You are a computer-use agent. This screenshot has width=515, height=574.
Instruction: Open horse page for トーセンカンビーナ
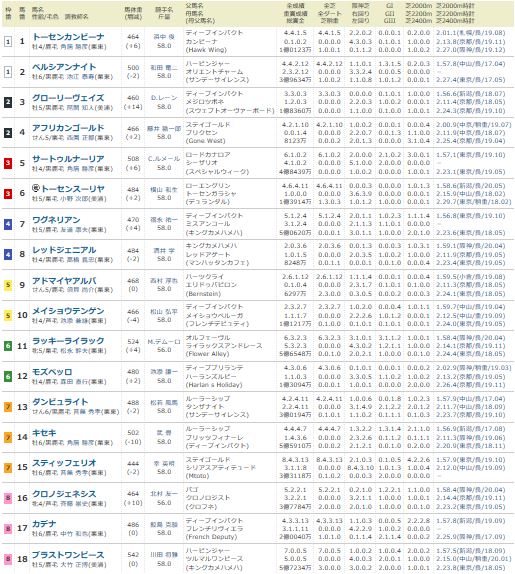click(68, 37)
